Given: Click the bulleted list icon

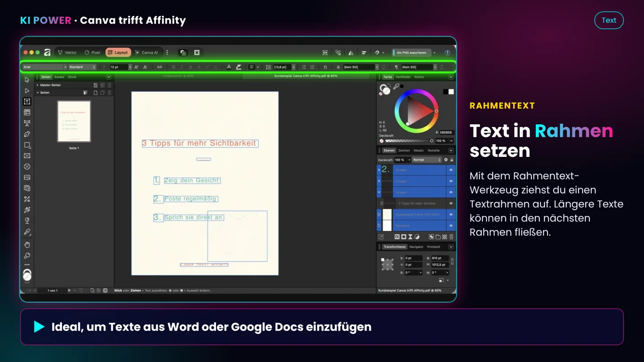Looking at the screenshot, I should pos(304,67).
